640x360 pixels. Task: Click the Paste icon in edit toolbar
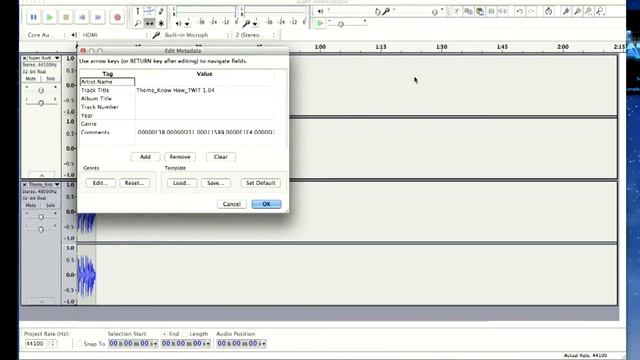480,11
